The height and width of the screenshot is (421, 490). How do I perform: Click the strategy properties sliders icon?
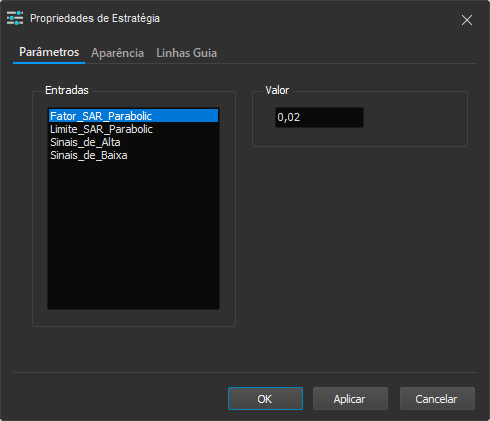point(15,18)
